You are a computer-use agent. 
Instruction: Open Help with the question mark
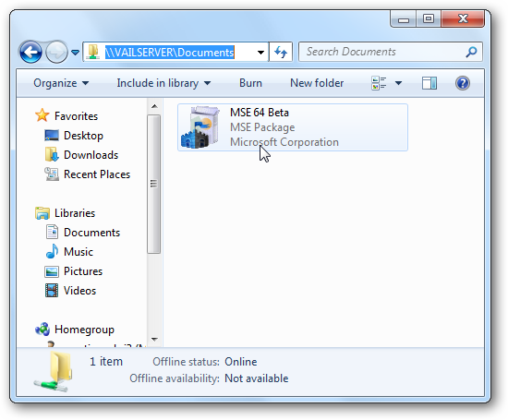click(x=463, y=83)
